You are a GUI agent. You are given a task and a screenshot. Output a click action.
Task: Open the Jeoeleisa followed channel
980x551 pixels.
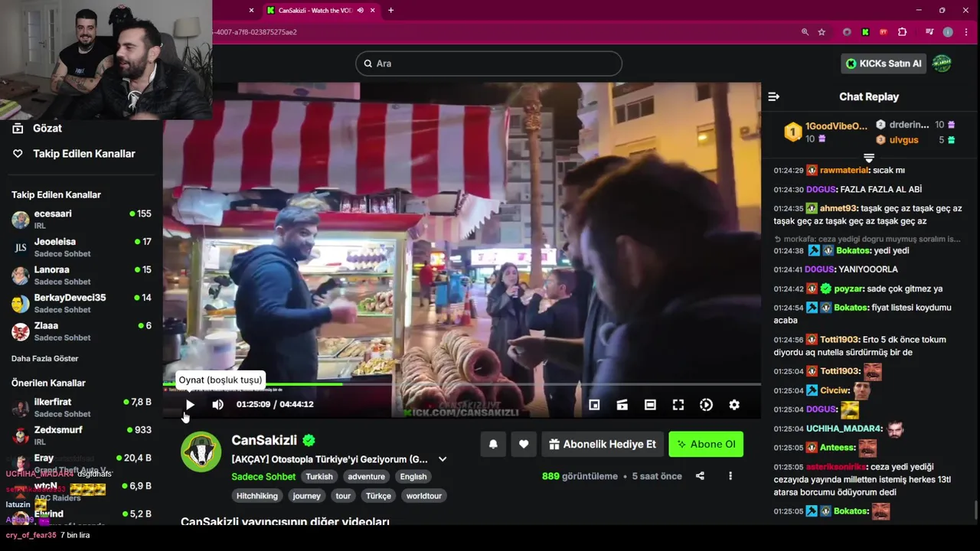click(81, 247)
